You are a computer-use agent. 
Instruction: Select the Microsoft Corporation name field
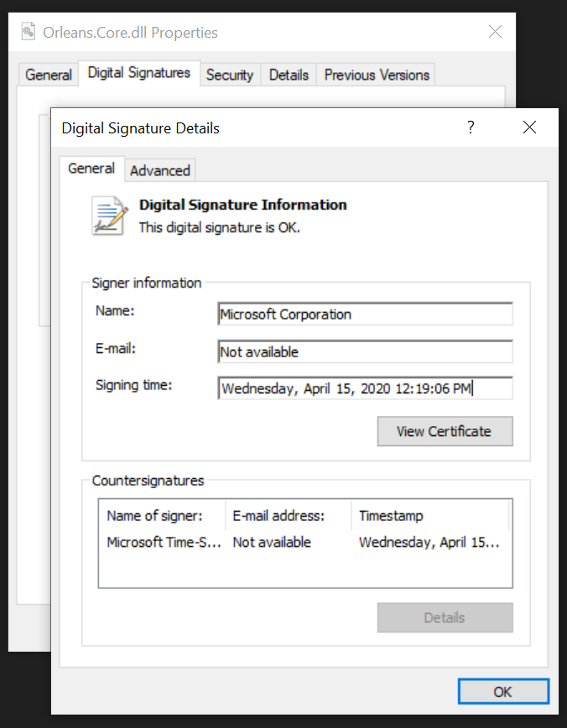(365, 314)
